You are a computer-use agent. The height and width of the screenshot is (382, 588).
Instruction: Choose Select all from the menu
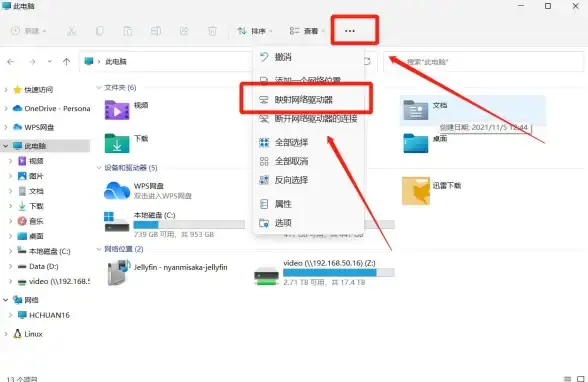pyautogui.click(x=308, y=142)
